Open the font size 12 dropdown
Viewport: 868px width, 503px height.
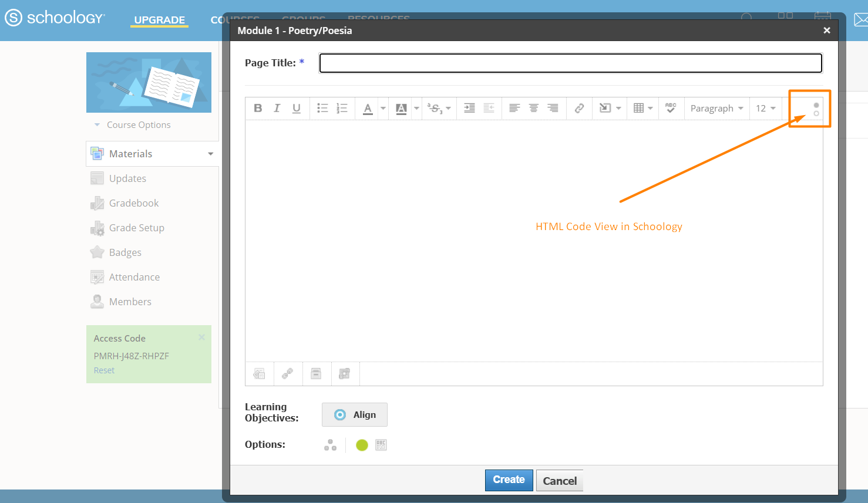tap(766, 108)
